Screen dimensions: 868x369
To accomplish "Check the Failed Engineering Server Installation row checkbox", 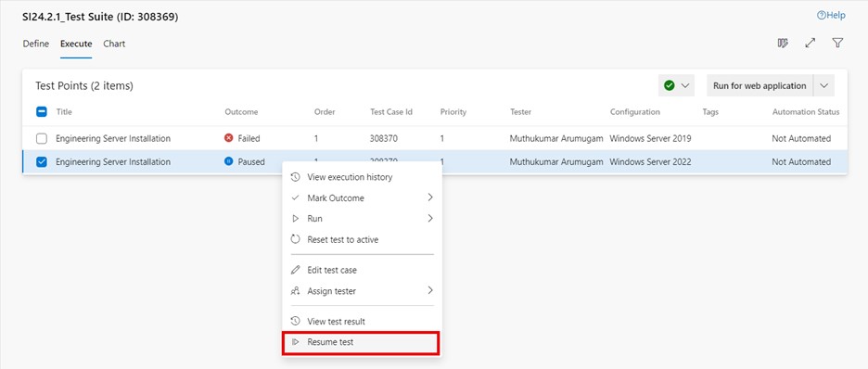I will click(42, 139).
